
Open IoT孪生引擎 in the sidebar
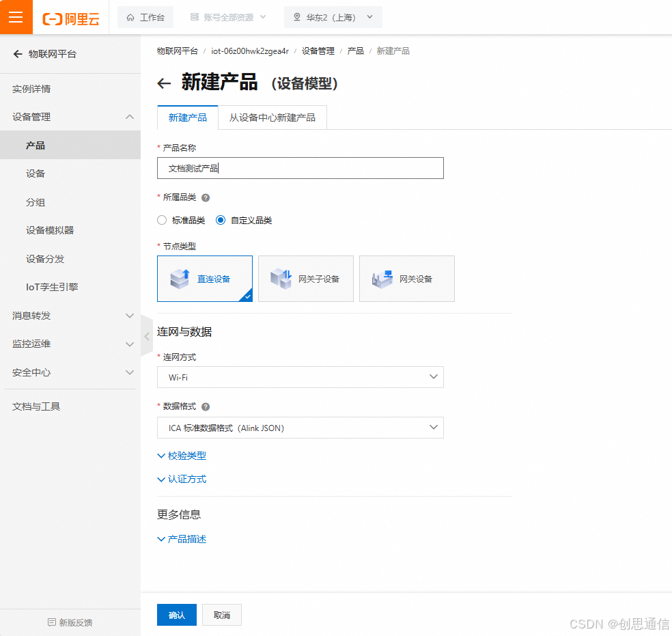tap(52, 287)
